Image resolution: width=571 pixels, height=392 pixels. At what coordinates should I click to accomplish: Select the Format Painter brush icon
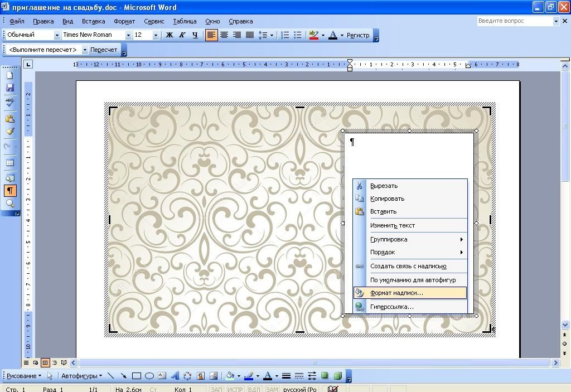click(x=9, y=132)
